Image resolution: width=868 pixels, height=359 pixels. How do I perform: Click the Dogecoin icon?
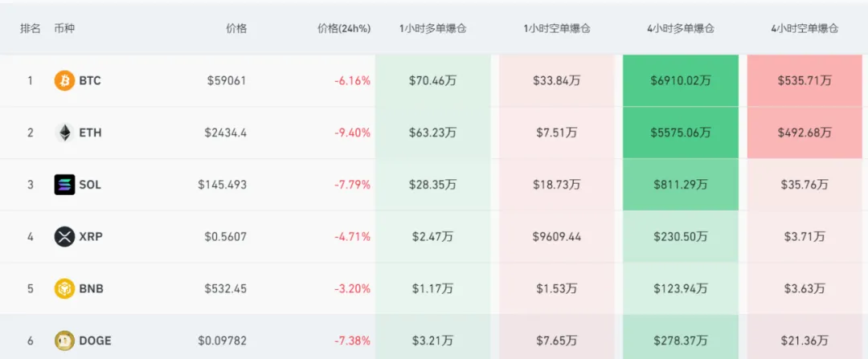click(x=64, y=341)
